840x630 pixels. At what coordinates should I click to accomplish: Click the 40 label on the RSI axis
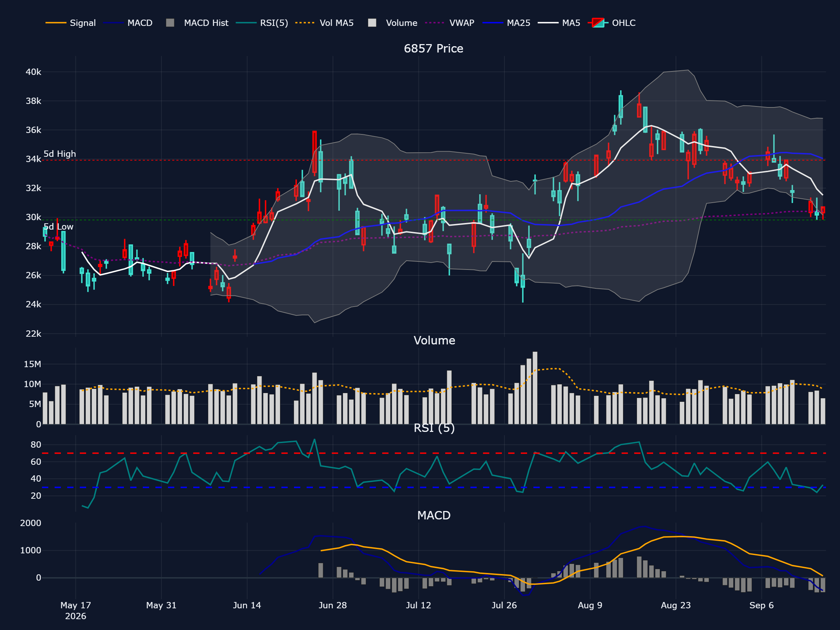(x=36, y=478)
